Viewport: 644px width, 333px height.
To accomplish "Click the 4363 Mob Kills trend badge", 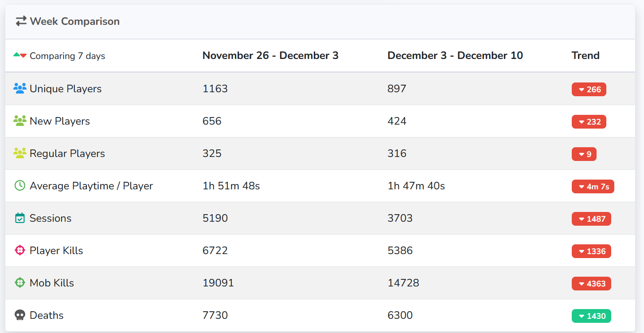I will click(x=591, y=284).
